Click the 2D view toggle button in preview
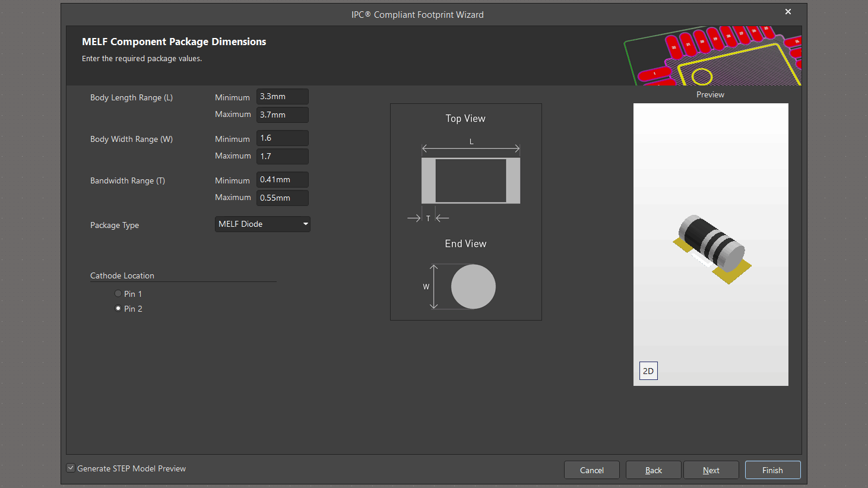The image size is (868, 488). point(648,371)
